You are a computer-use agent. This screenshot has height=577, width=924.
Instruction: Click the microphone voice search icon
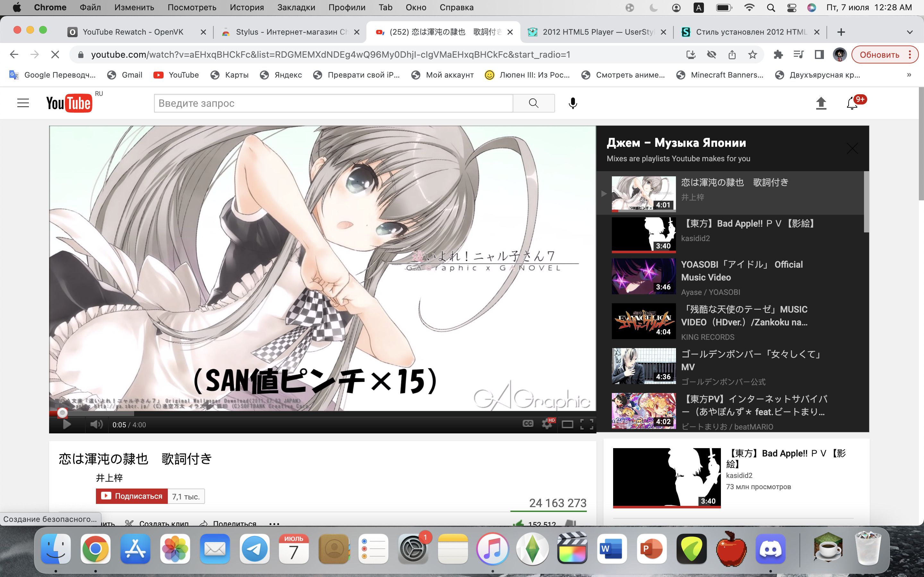573,104
